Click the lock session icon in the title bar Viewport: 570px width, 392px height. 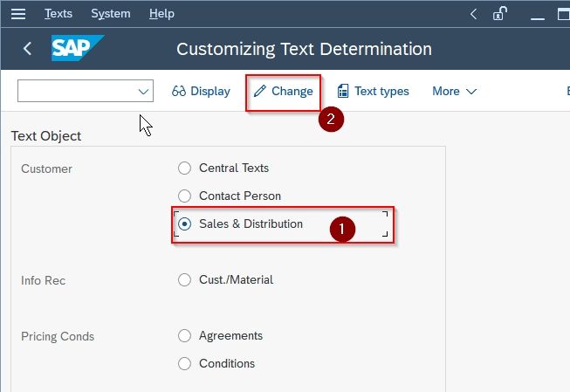[x=500, y=14]
